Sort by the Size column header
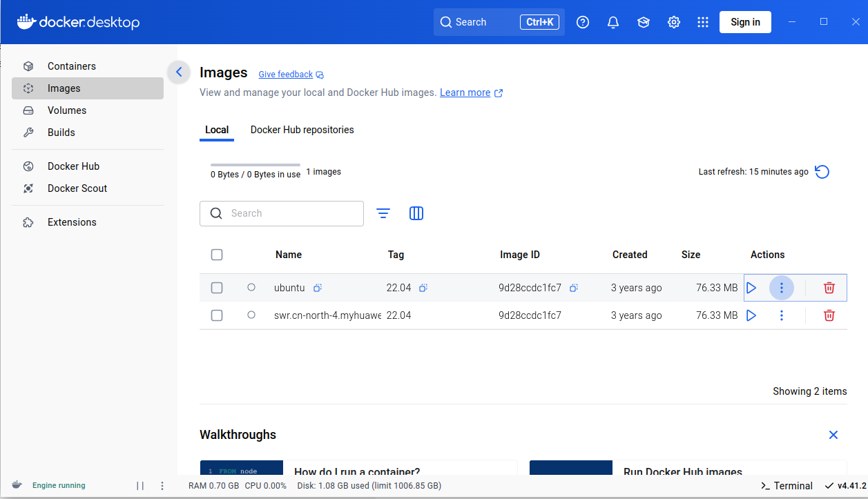Screen dimensions: 868x499 pyautogui.click(x=691, y=255)
